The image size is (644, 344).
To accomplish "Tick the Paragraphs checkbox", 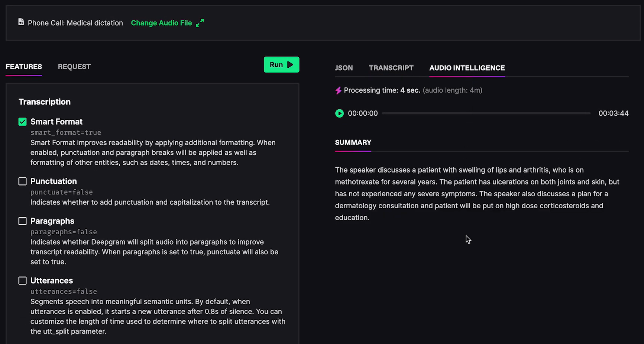I will 23,221.
